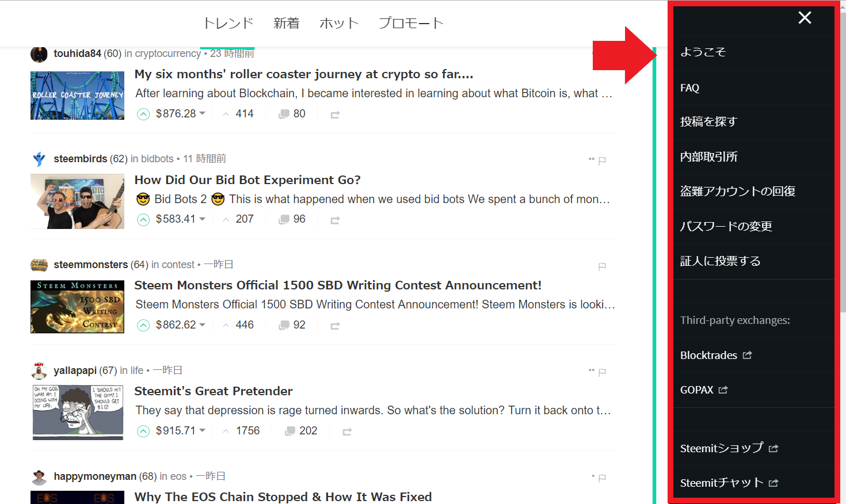The width and height of the screenshot is (846, 504).
Task: Upvote Steemit's Great Pretender post
Action: pyautogui.click(x=143, y=431)
